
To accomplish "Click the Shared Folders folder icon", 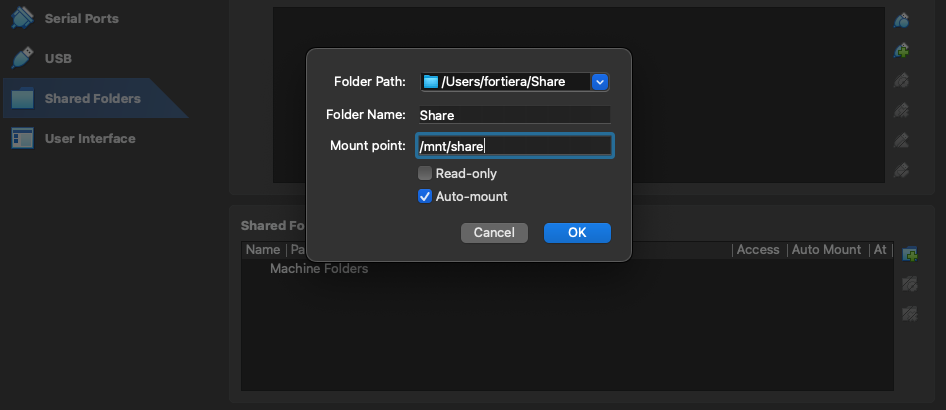I will coord(22,99).
